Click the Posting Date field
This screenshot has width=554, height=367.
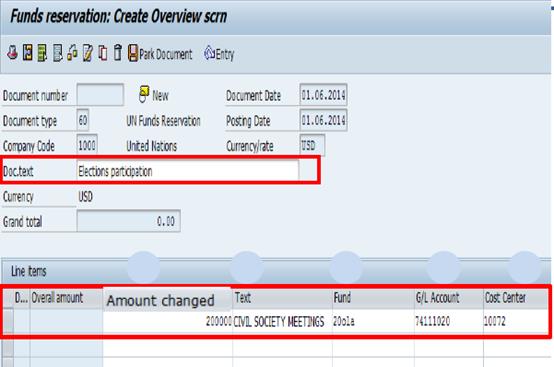coord(323,120)
